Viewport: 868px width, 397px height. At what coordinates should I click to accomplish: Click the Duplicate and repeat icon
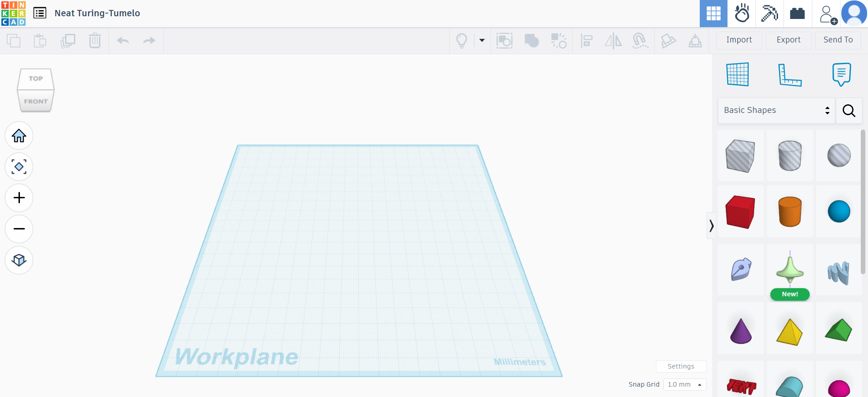pyautogui.click(x=68, y=41)
